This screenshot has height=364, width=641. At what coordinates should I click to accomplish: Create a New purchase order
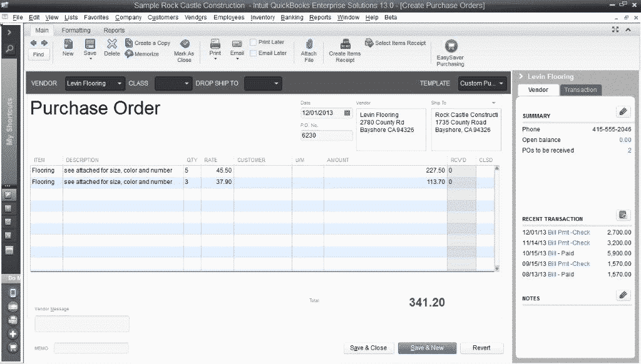(x=68, y=48)
